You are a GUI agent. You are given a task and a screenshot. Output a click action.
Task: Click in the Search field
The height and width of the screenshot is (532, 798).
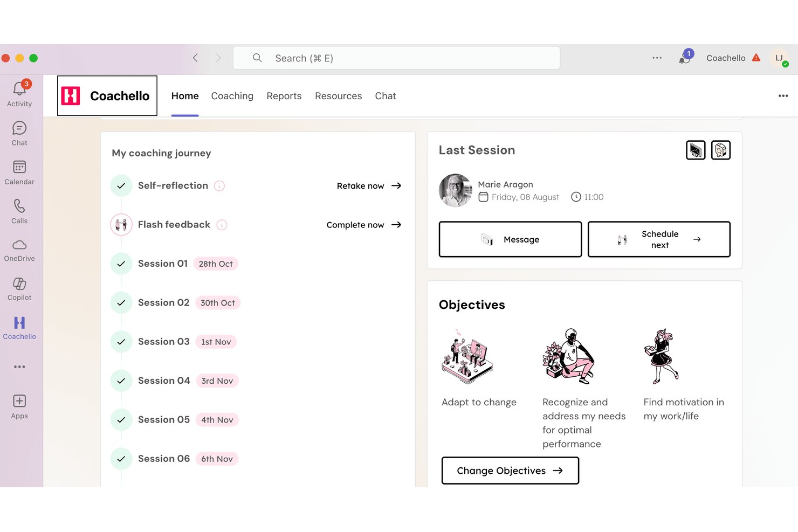coord(396,58)
